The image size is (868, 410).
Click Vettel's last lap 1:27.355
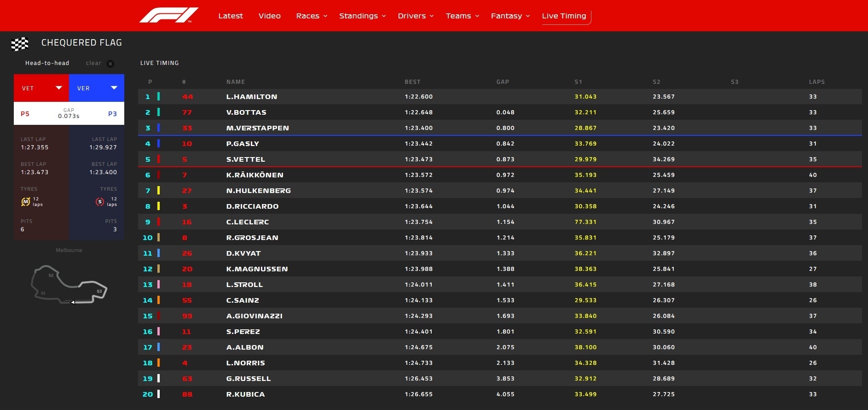(35, 147)
